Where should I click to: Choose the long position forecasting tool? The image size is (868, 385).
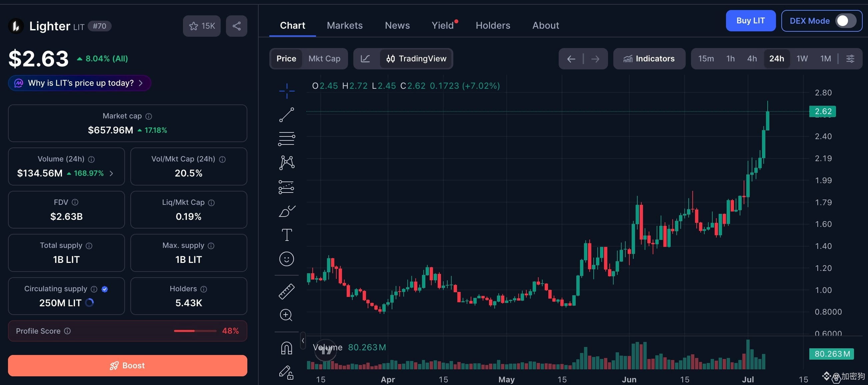tap(287, 187)
